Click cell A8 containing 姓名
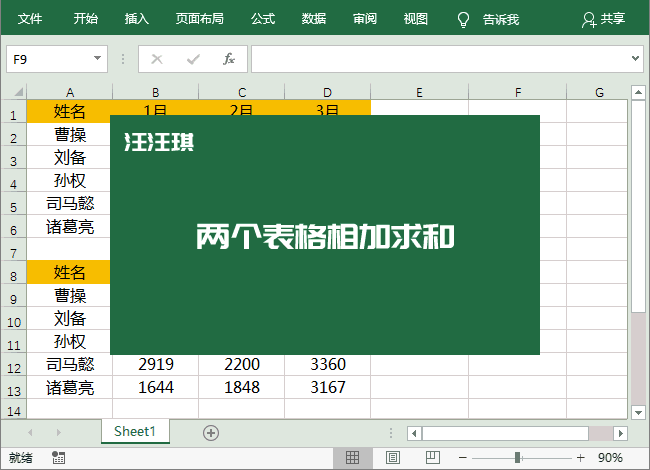Viewport: 650px width, 470px height. 70,272
